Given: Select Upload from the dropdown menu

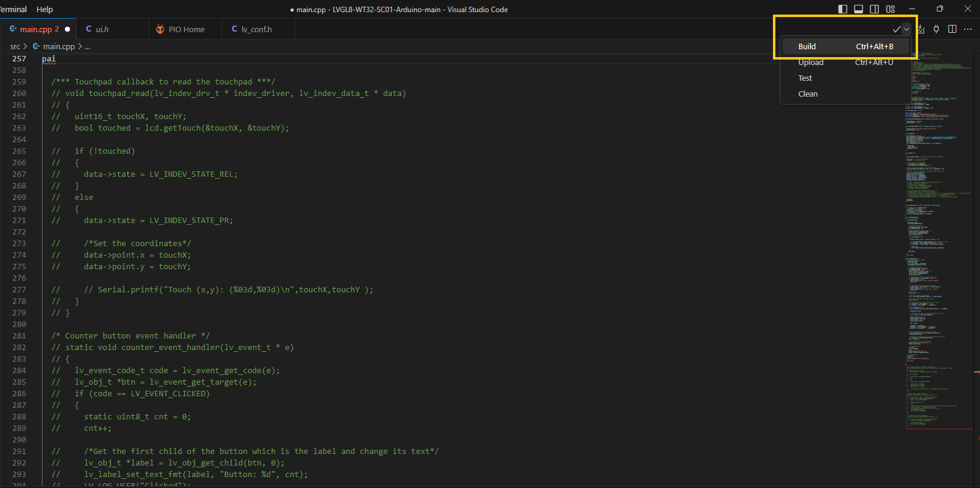Looking at the screenshot, I should [x=811, y=63].
